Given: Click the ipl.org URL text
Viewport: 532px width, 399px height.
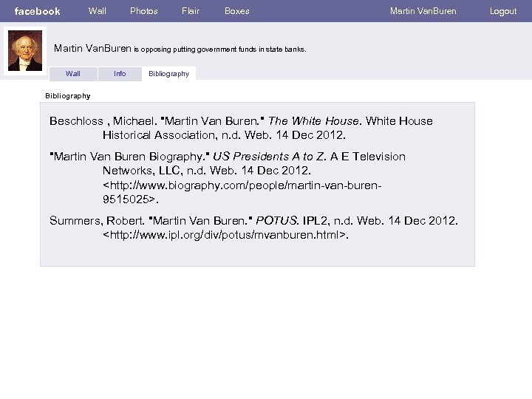Looking at the screenshot, I should (x=225, y=234).
